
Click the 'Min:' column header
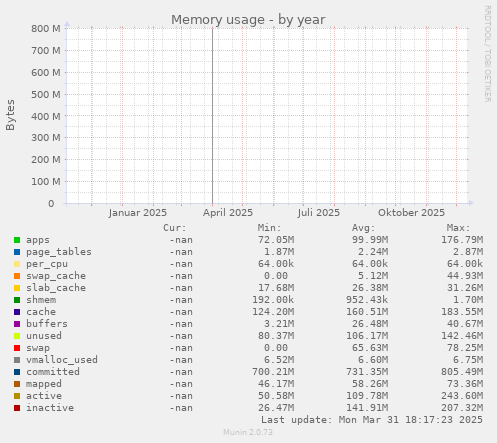coord(269,228)
